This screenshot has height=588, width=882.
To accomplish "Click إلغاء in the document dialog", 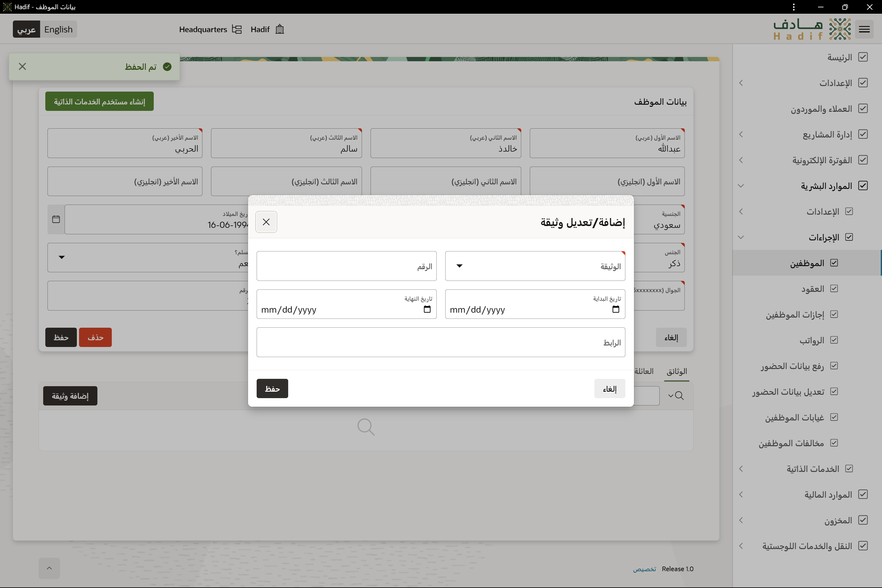I will click(x=610, y=389).
